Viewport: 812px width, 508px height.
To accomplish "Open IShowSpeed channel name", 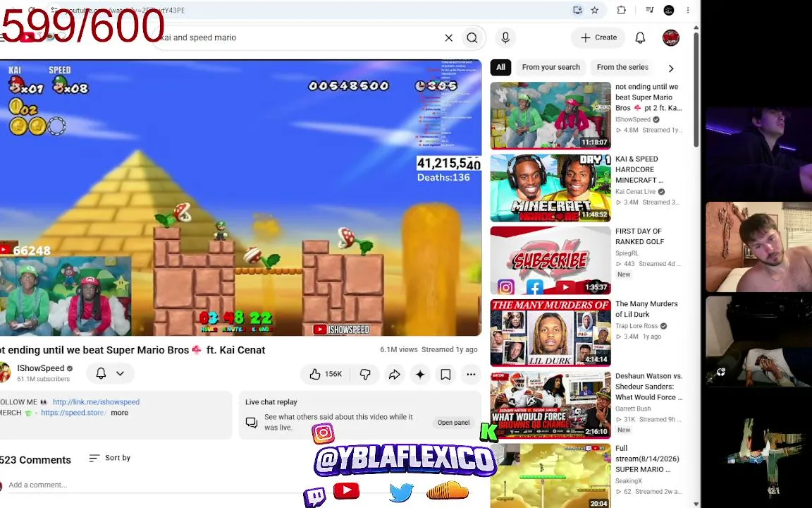I will click(x=40, y=368).
